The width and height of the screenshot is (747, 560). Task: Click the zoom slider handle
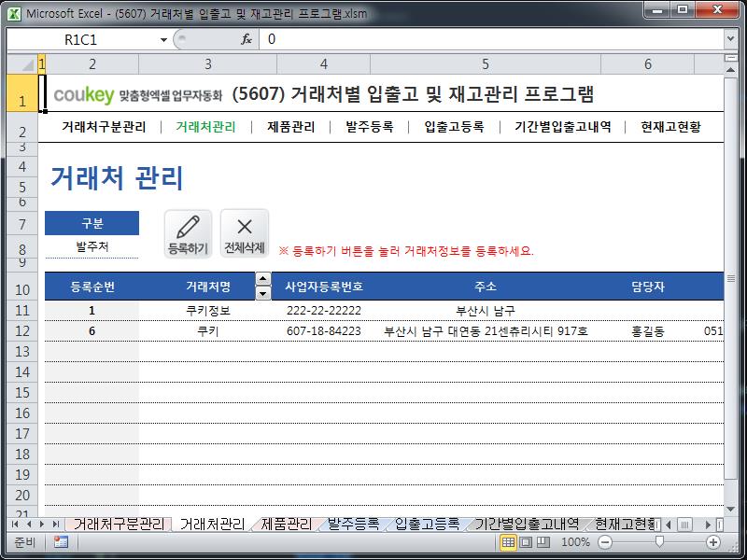coord(659,542)
